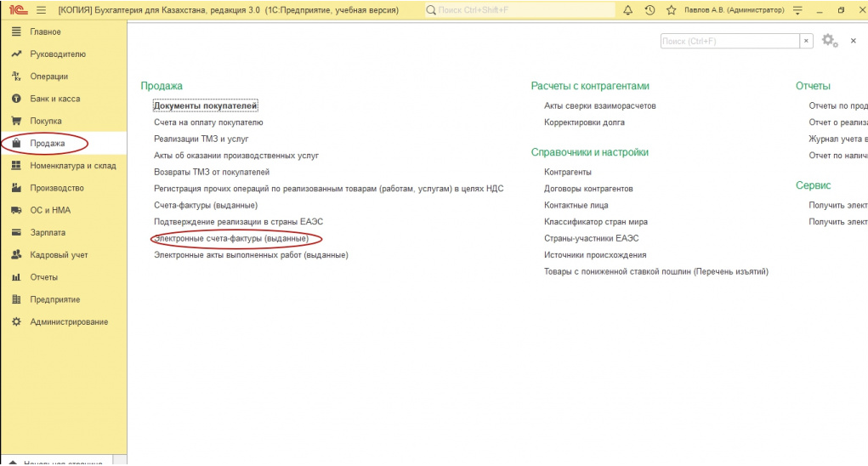
Task: Open the section settings gear dropdown
Action: (830, 41)
